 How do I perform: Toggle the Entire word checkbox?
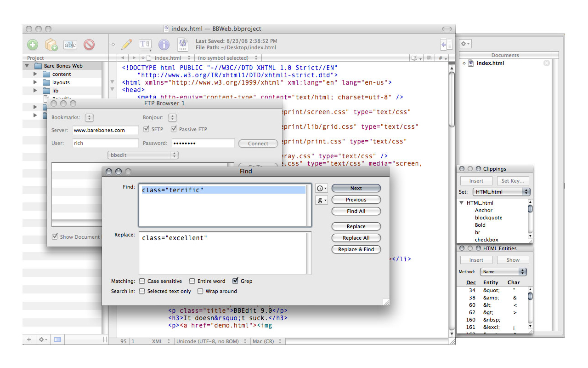192,281
